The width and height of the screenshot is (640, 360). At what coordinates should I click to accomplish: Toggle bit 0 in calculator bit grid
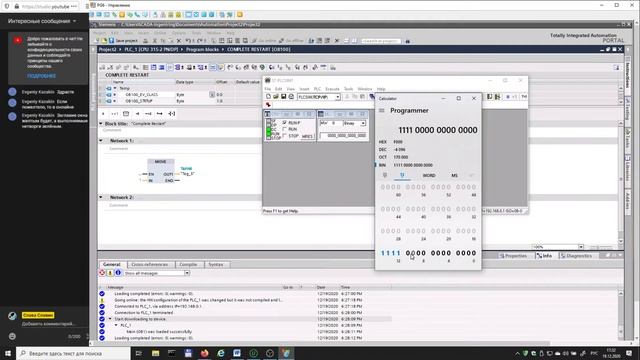pos(474,253)
